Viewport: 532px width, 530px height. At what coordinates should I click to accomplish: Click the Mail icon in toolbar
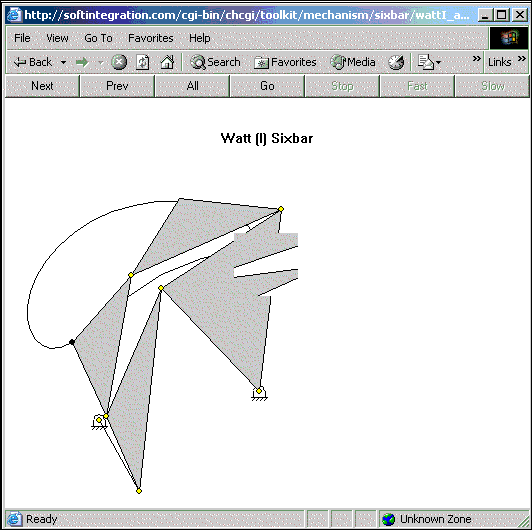coord(425,62)
